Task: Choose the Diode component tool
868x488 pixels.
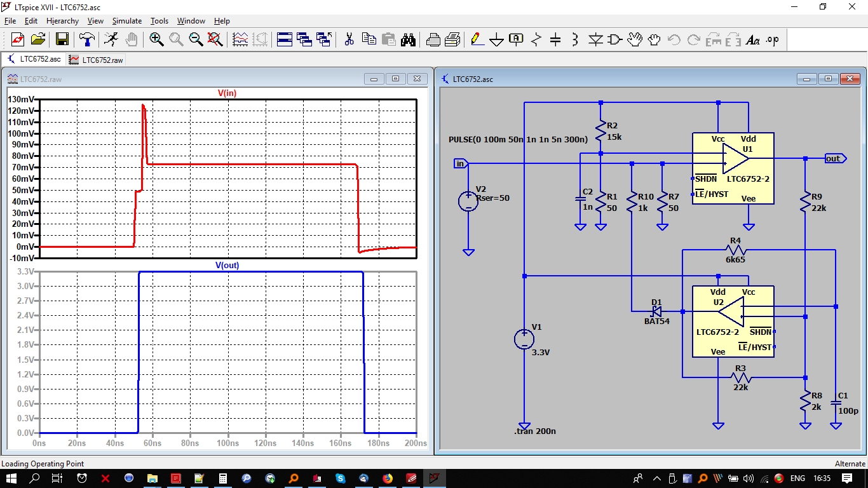Action: [x=595, y=40]
